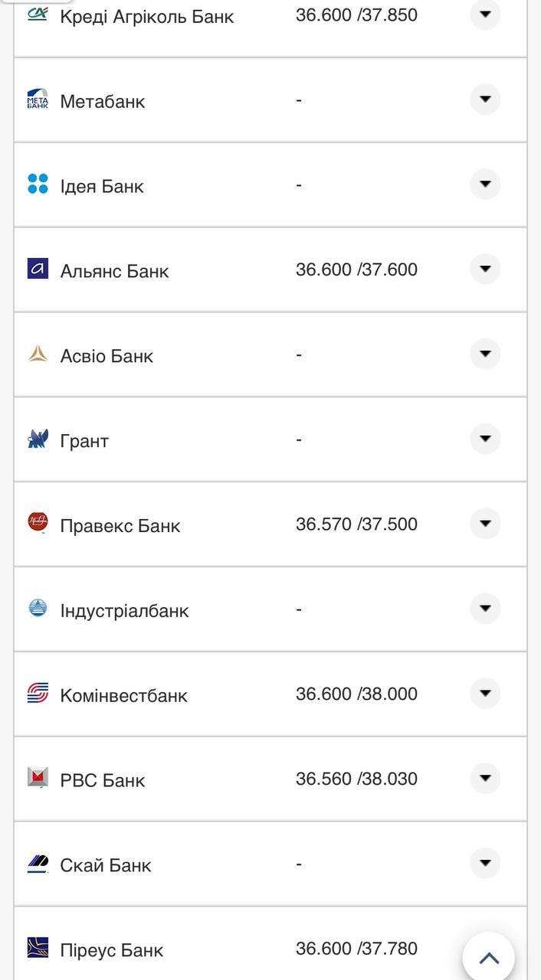Click the Альянс Банк logo icon
This screenshot has width=541, height=980.
(x=38, y=269)
